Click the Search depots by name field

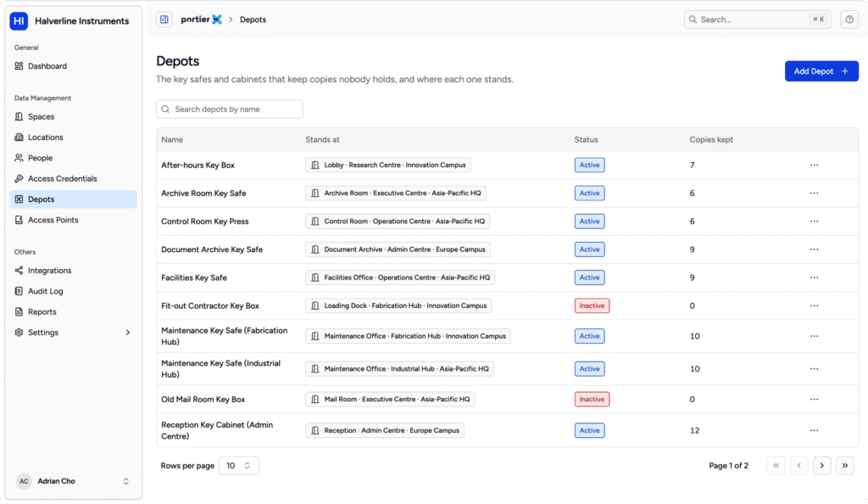click(x=229, y=109)
